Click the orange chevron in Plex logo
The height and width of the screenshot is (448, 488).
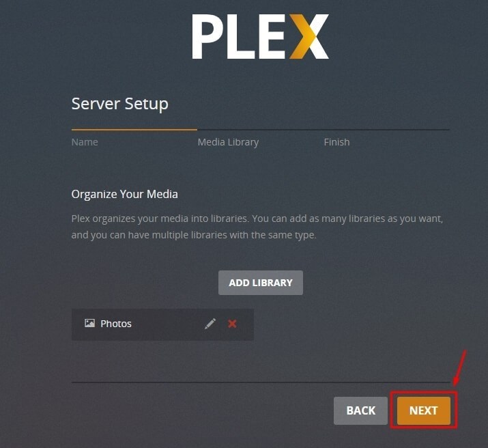(x=305, y=36)
